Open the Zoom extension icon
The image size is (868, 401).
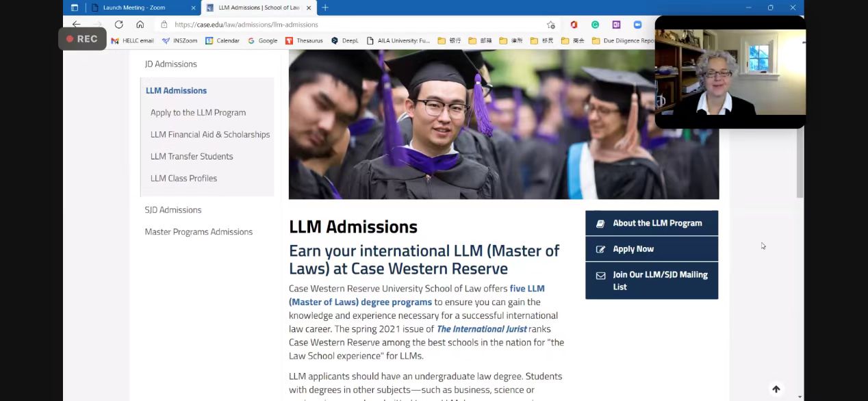(637, 25)
